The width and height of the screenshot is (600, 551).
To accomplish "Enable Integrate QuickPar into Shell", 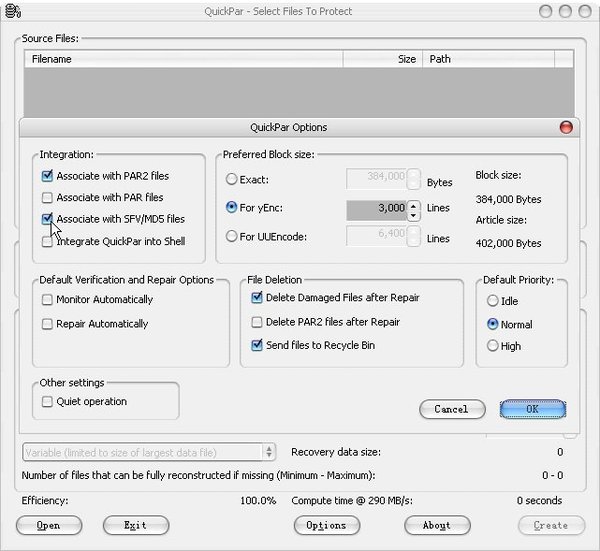I will coord(47,241).
